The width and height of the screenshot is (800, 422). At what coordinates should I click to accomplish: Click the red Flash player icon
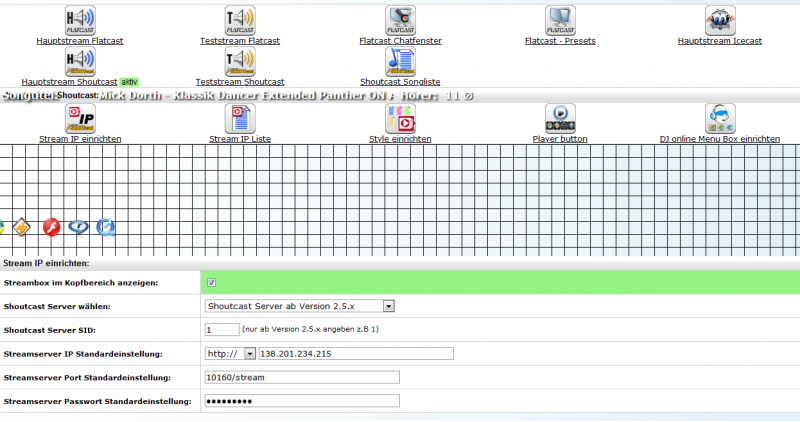(x=52, y=227)
